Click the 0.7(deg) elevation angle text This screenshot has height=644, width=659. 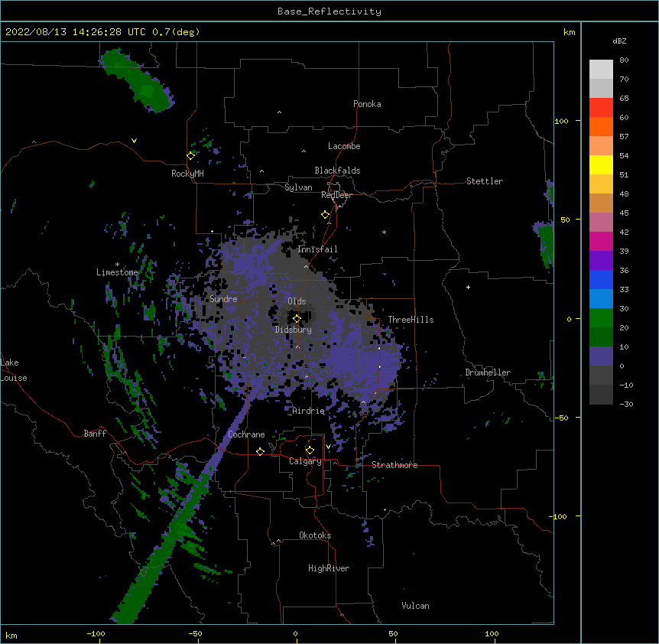(x=176, y=32)
